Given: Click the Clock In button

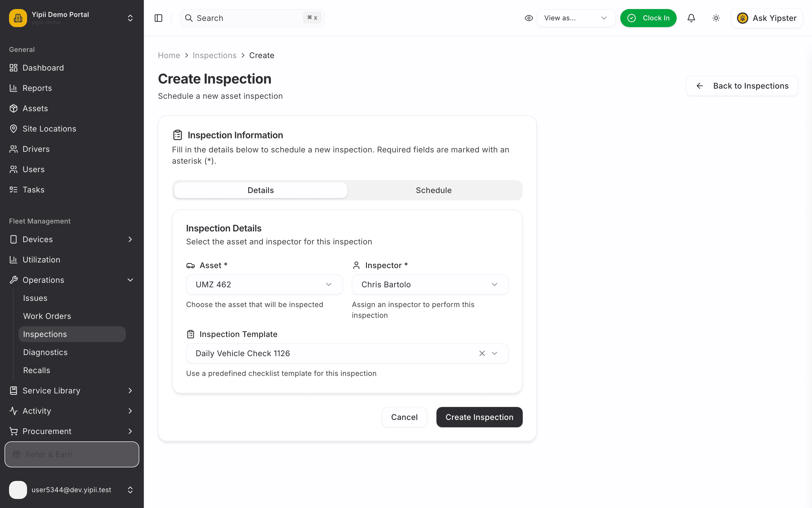Looking at the screenshot, I should (x=648, y=18).
